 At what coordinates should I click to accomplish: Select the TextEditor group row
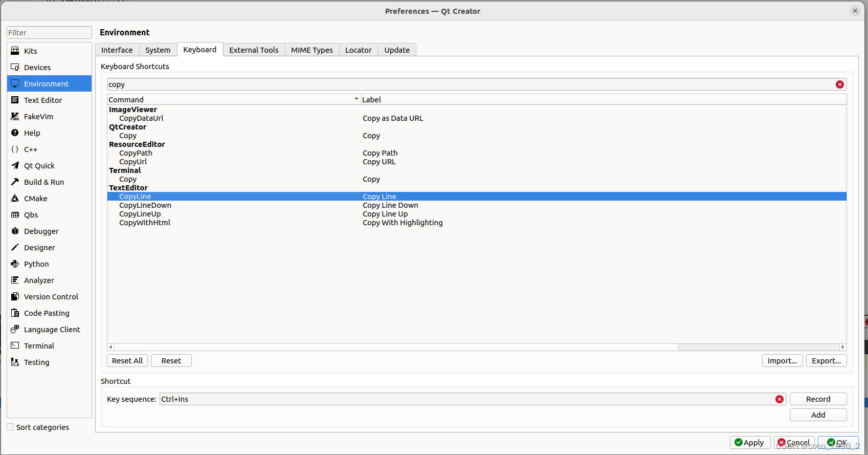[477, 188]
